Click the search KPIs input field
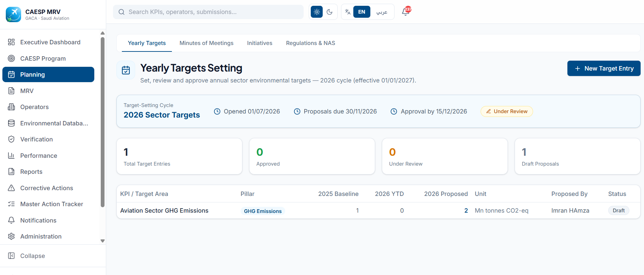644x275 pixels. pyautogui.click(x=208, y=12)
